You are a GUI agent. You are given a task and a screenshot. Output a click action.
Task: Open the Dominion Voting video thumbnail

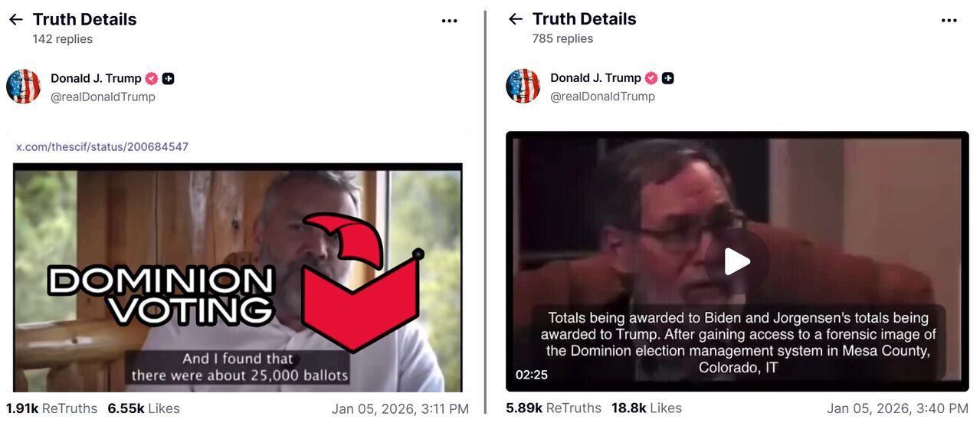tap(238, 277)
